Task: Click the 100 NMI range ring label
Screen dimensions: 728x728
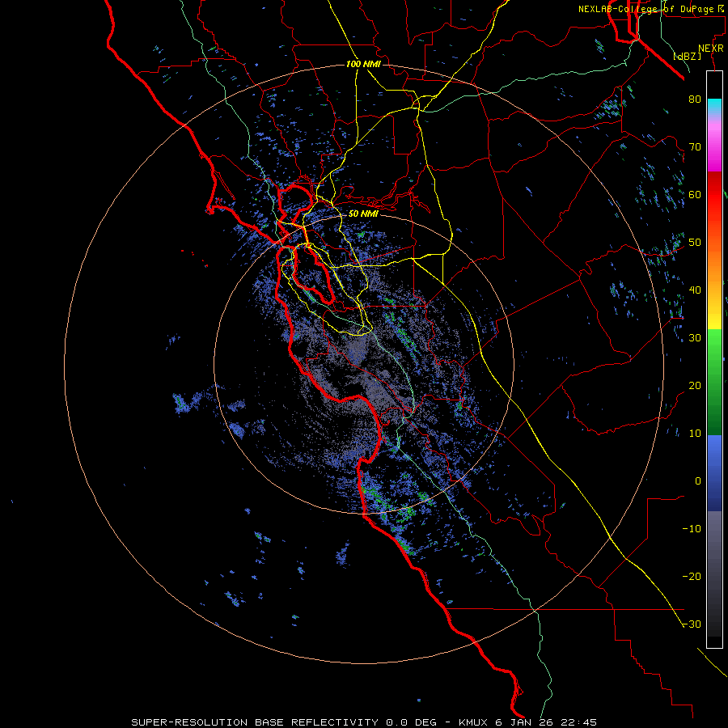Action: point(363,64)
